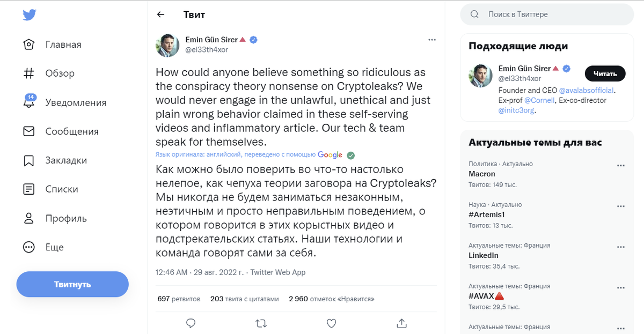
Task: Like the tweet via heart icon
Action: coord(331,323)
